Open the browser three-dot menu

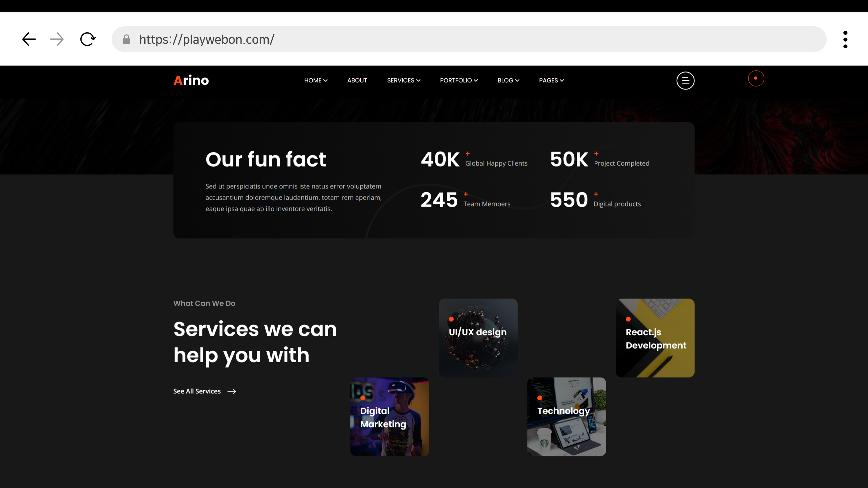click(845, 39)
